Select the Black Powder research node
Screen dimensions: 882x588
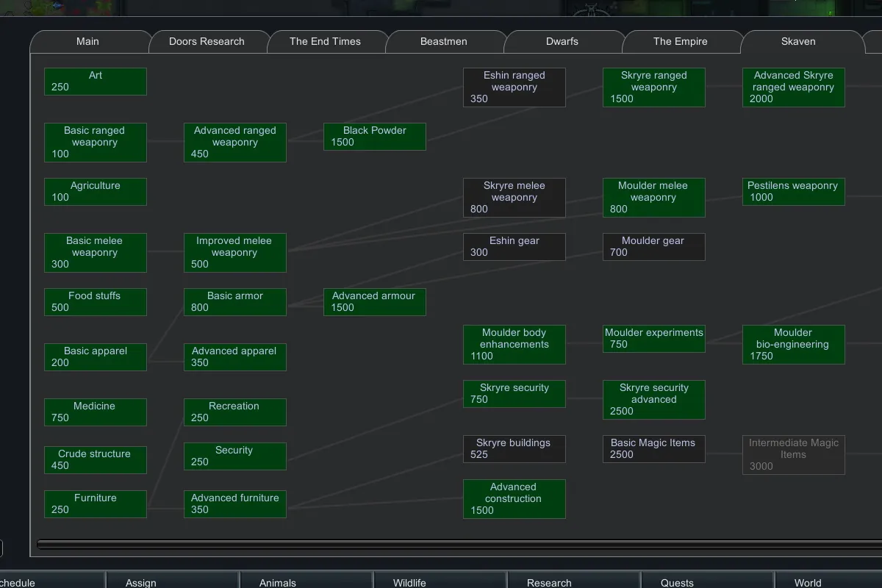pyautogui.click(x=374, y=137)
